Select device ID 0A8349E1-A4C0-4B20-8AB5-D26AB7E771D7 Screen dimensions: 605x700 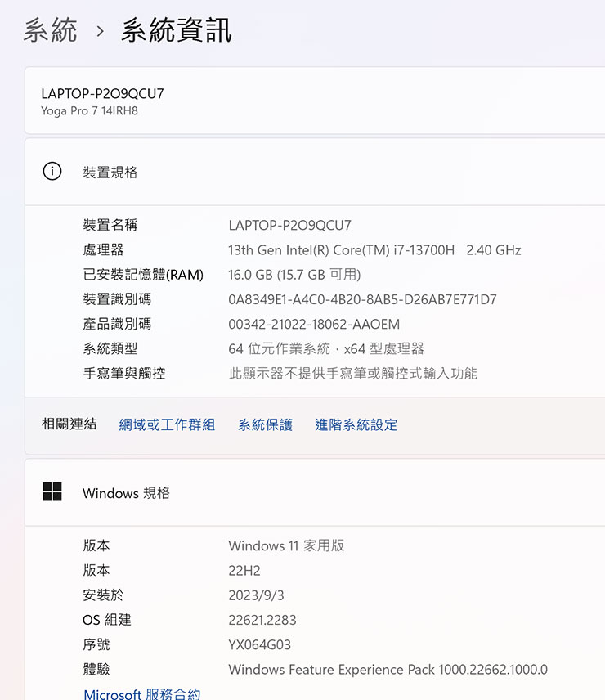(x=362, y=299)
